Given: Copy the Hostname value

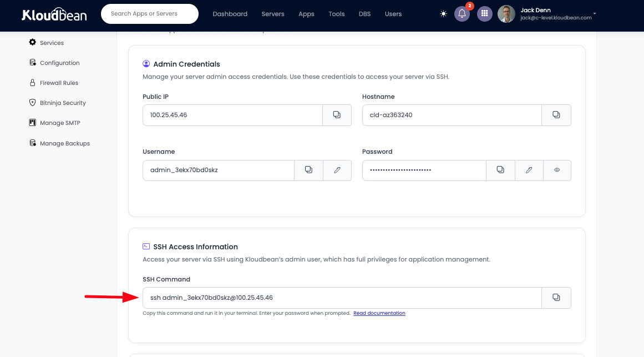Looking at the screenshot, I should 556,115.
